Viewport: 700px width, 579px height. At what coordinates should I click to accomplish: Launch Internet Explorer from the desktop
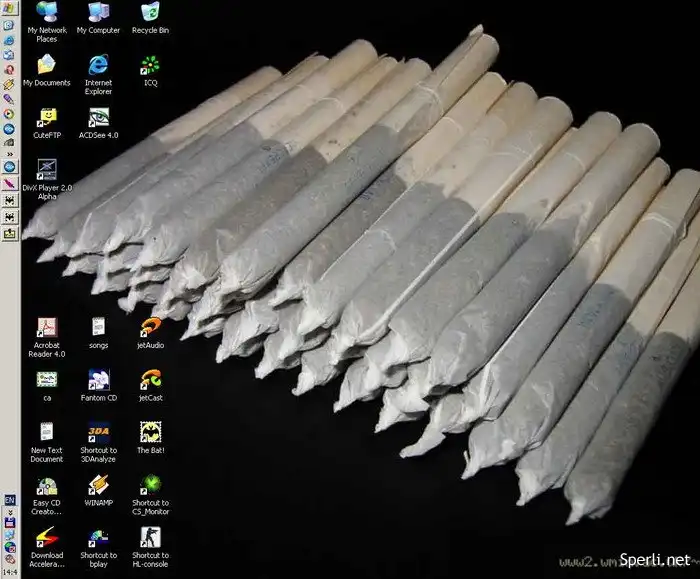point(98,66)
